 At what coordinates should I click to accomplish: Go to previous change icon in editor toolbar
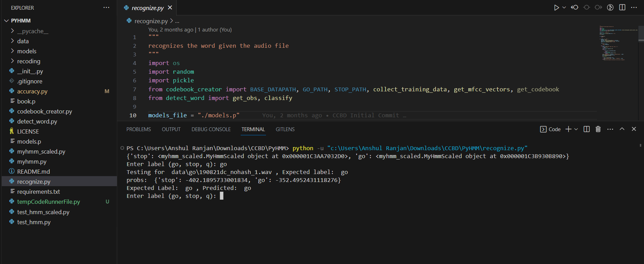tap(587, 8)
